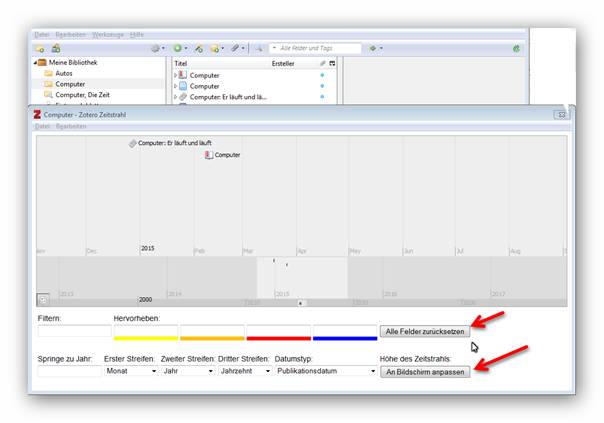Click the Add Attachment paperclip toolbar icon
The width and height of the screenshot is (604, 423).
237,49
